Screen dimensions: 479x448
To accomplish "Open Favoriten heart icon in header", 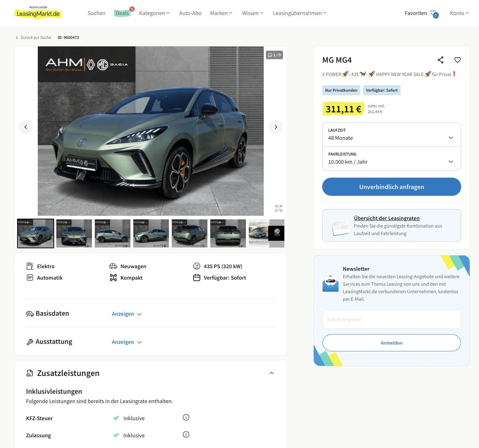I will tap(434, 14).
